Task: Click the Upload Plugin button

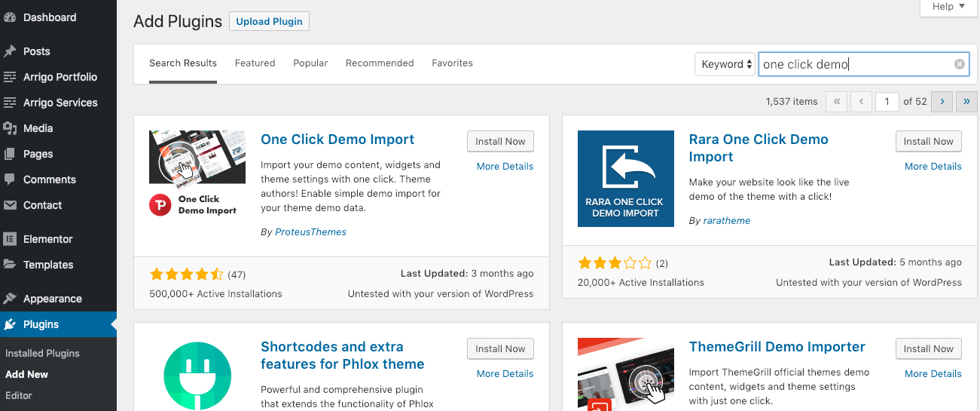Action: pyautogui.click(x=269, y=22)
